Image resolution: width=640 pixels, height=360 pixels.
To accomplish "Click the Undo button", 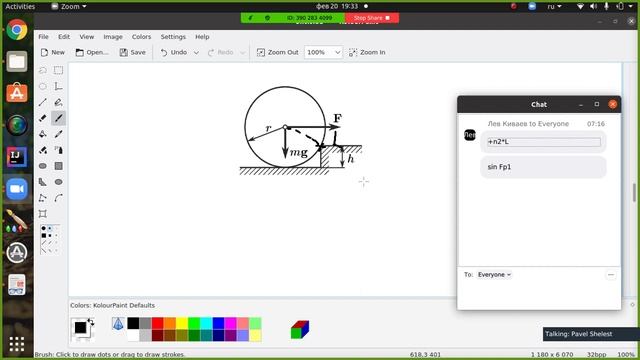I will 173,52.
